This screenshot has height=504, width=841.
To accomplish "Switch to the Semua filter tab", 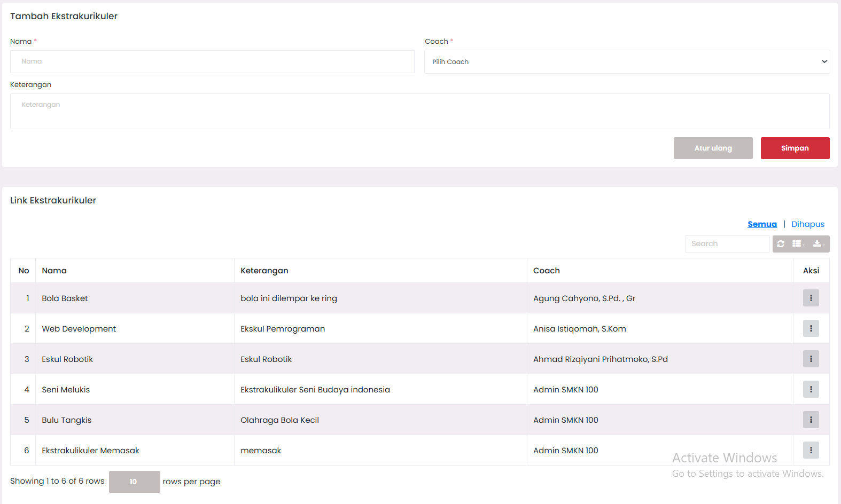I will tap(762, 224).
